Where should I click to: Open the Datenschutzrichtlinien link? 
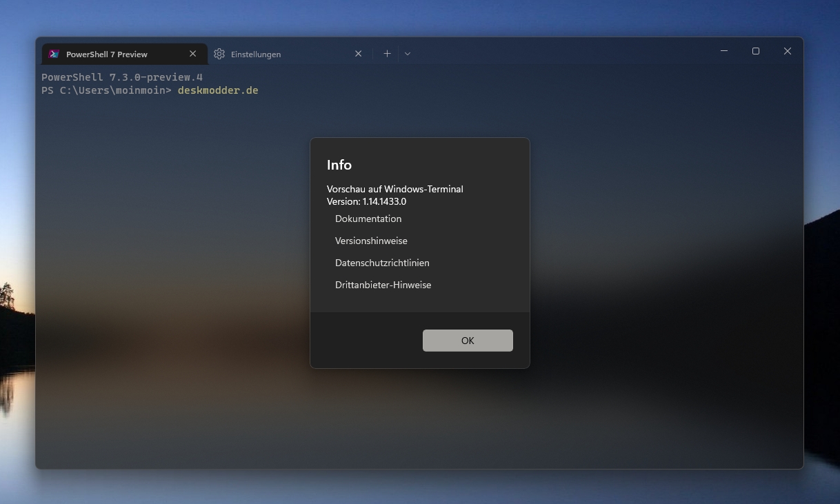(x=382, y=263)
